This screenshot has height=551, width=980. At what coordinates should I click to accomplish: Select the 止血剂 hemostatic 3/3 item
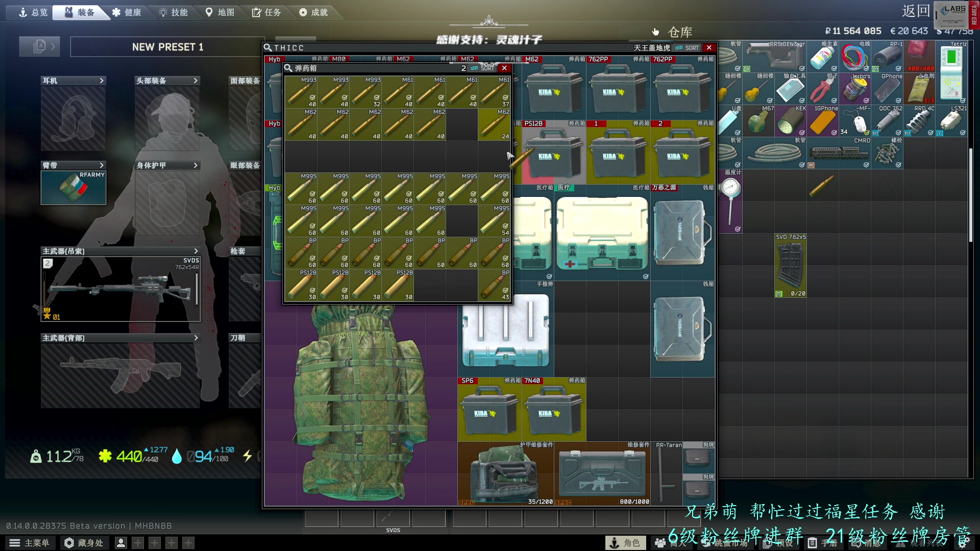coord(919,89)
